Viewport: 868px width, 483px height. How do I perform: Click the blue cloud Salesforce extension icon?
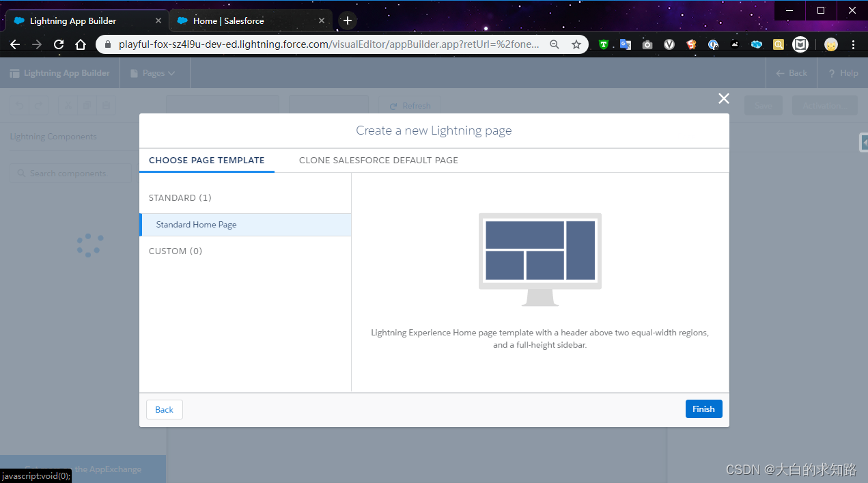(x=757, y=44)
